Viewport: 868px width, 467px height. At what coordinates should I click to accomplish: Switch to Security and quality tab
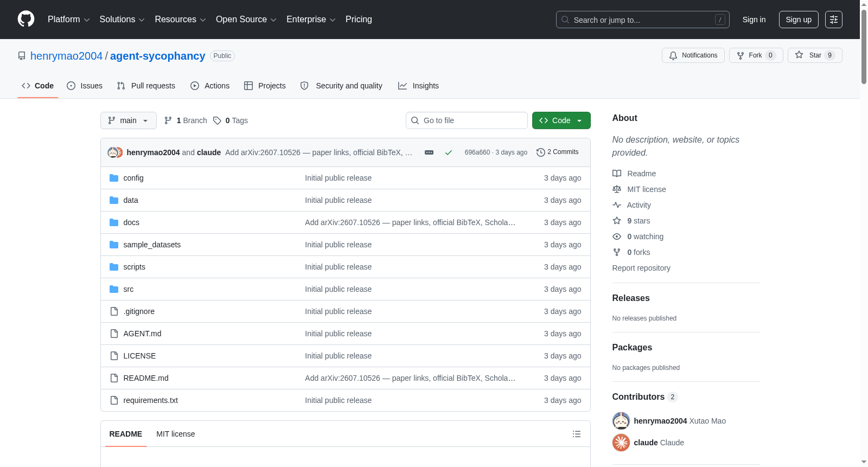coord(341,86)
